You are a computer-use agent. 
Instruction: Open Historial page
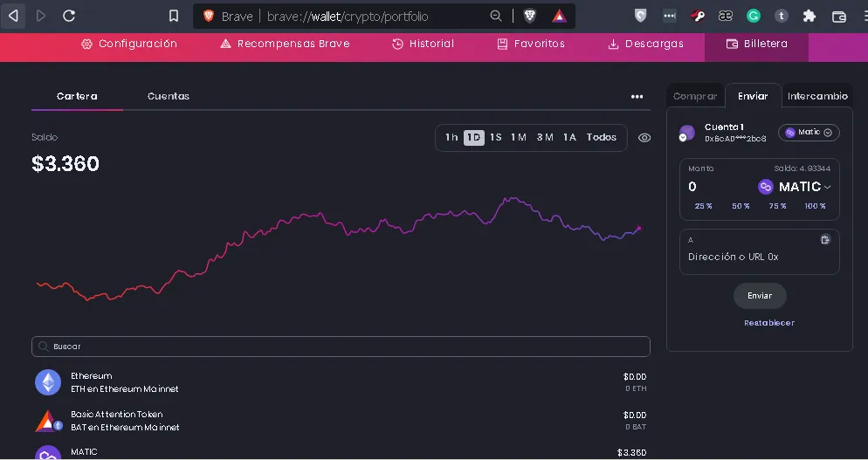click(x=423, y=44)
